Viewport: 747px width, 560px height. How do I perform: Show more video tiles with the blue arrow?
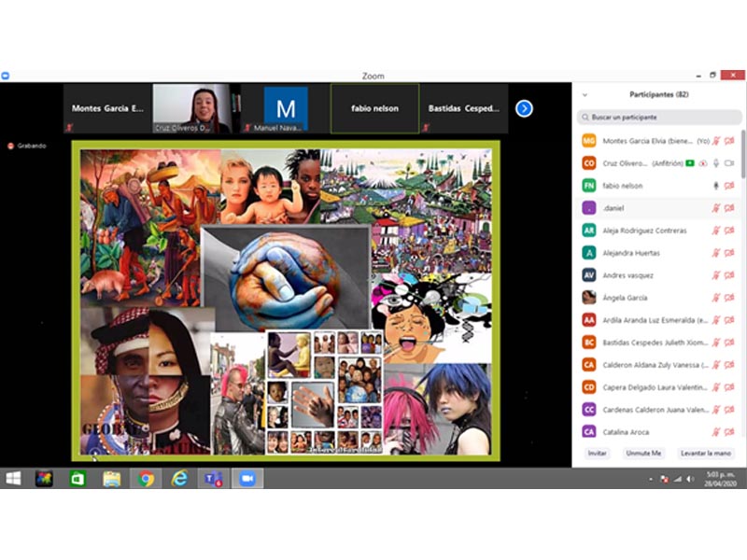pos(524,108)
